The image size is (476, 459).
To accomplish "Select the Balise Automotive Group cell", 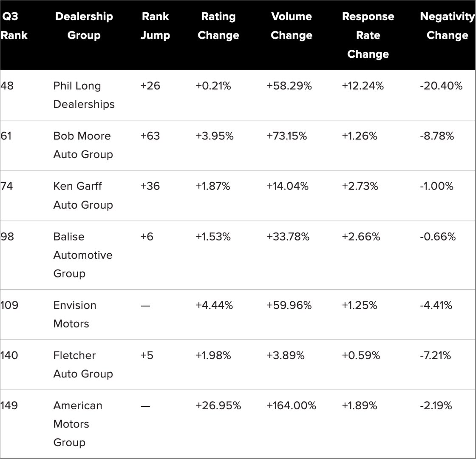I will [83, 255].
